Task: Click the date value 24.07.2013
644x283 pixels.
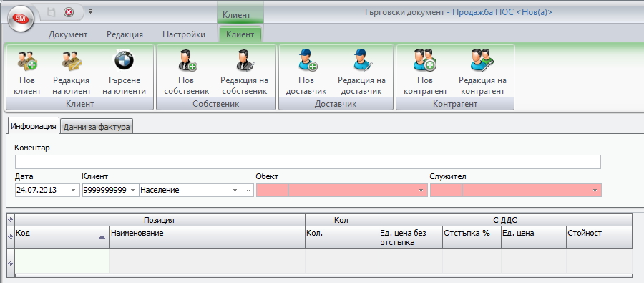Action: click(36, 191)
